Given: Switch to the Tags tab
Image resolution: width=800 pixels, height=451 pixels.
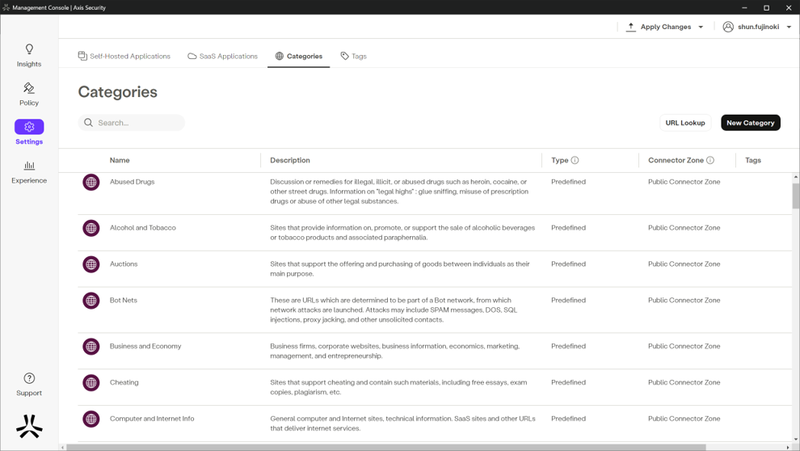Looking at the screenshot, I should (354, 56).
